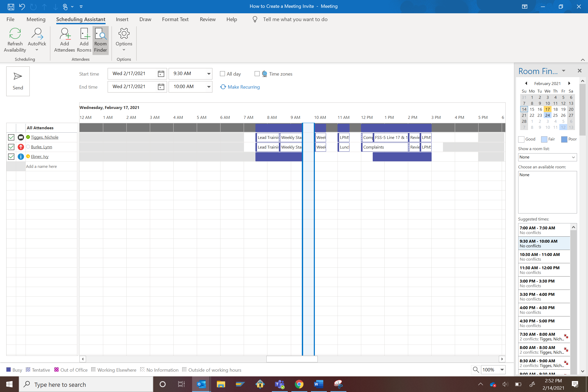Screen dimensions: 588x392
Task: Enable the All day checkbox
Action: click(222, 74)
